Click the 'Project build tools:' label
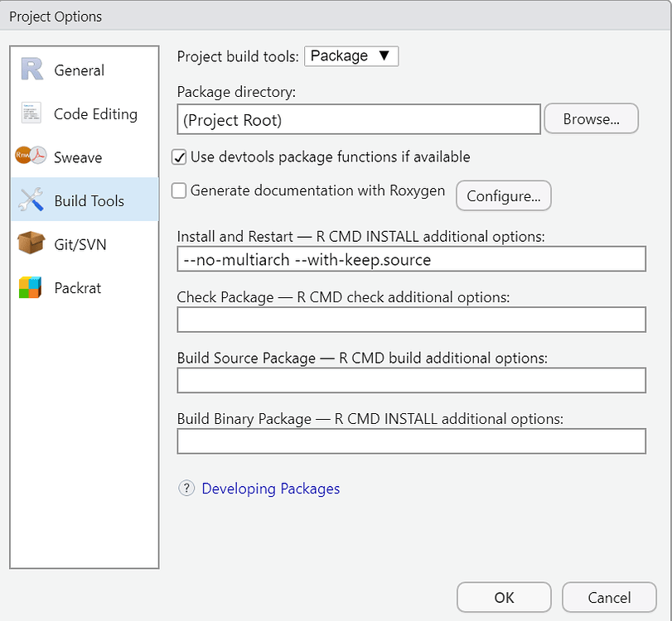The width and height of the screenshot is (672, 621). [238, 56]
